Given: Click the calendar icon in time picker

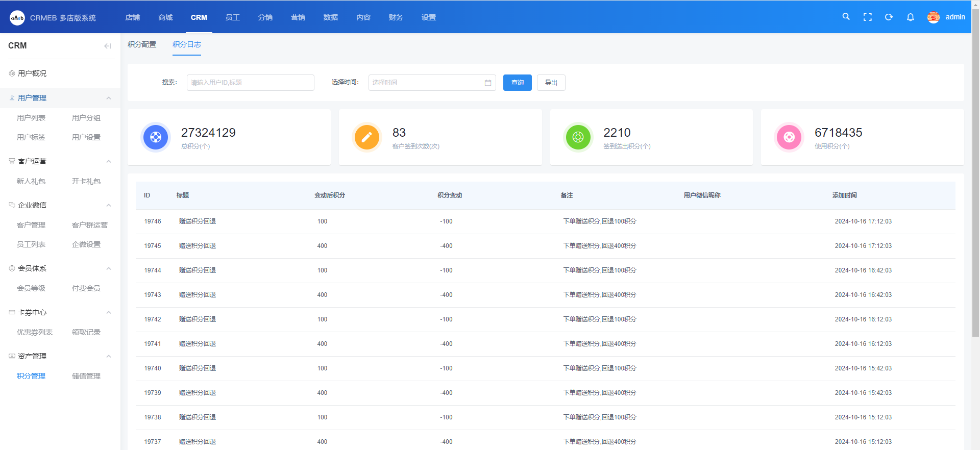Looking at the screenshot, I should click(x=487, y=83).
